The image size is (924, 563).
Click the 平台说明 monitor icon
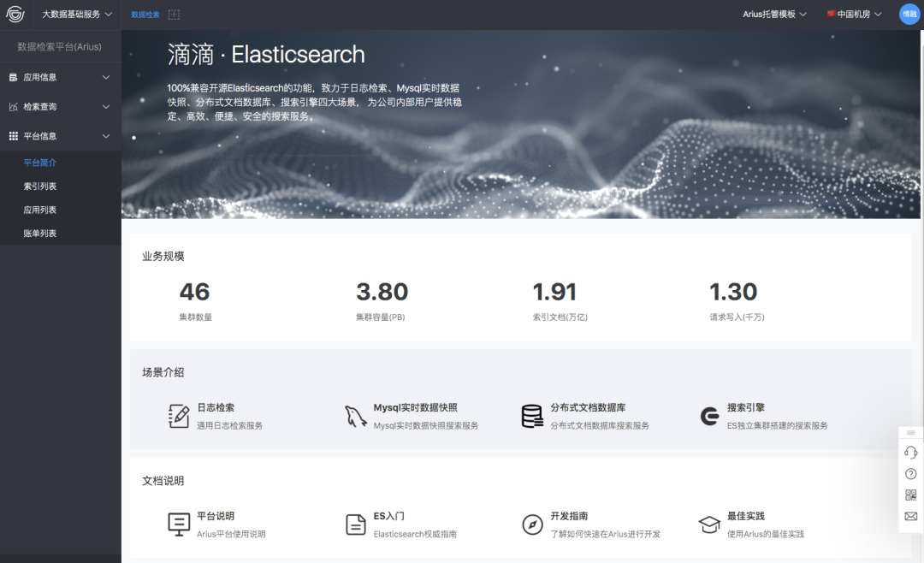pyautogui.click(x=179, y=524)
